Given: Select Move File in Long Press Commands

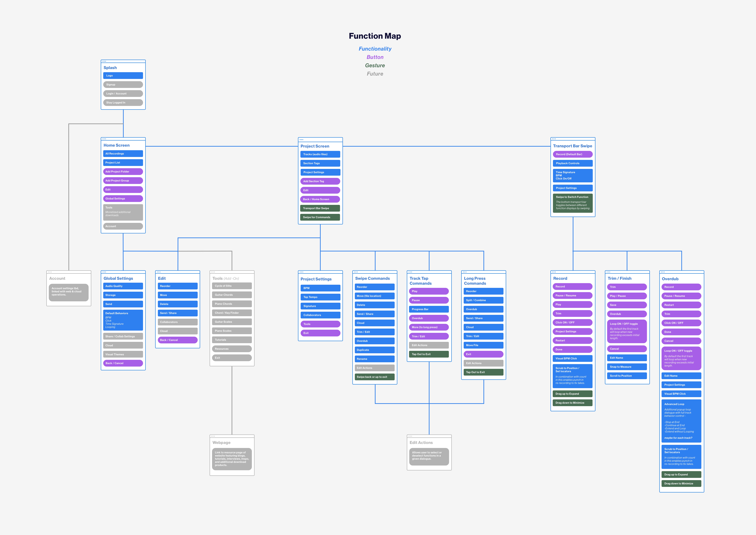Looking at the screenshot, I should (x=484, y=345).
